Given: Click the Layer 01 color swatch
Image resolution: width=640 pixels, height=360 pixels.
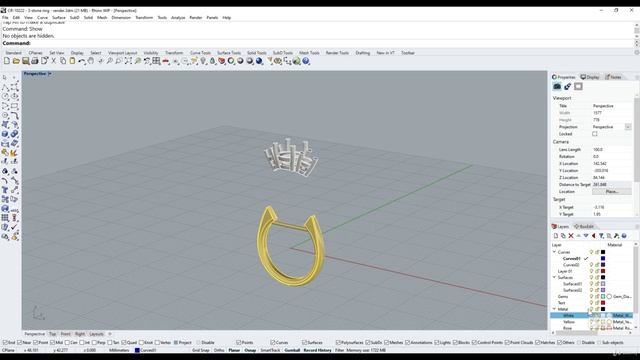Looking at the screenshot, I should coord(603,271).
